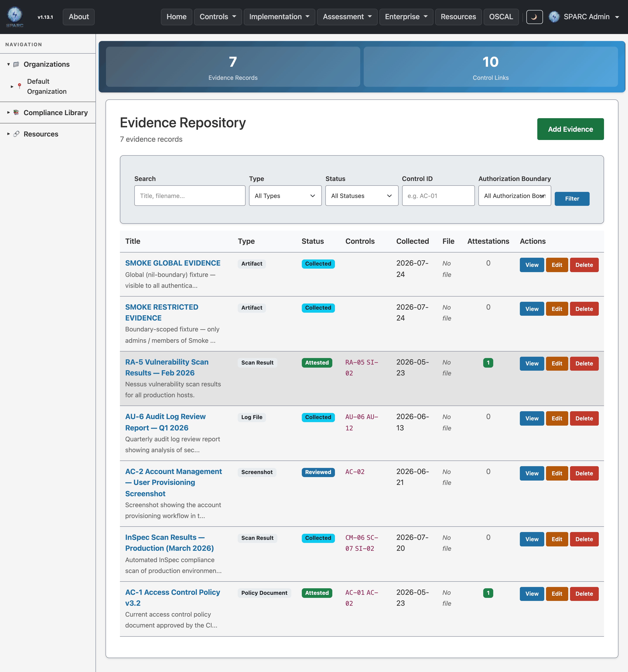Edit the RA-5 Vulnerability Scan record
The height and width of the screenshot is (672, 628).
point(557,364)
